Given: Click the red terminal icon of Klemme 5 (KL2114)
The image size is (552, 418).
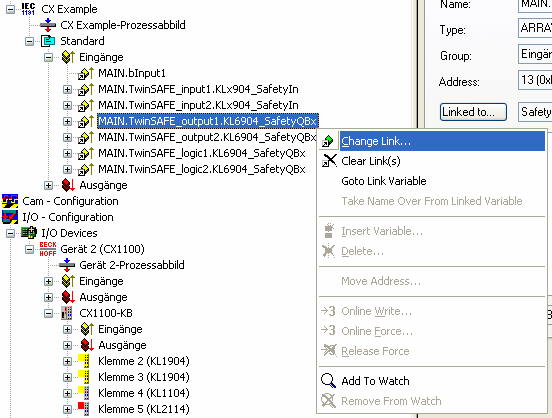Looking at the screenshot, I should click(84, 409).
